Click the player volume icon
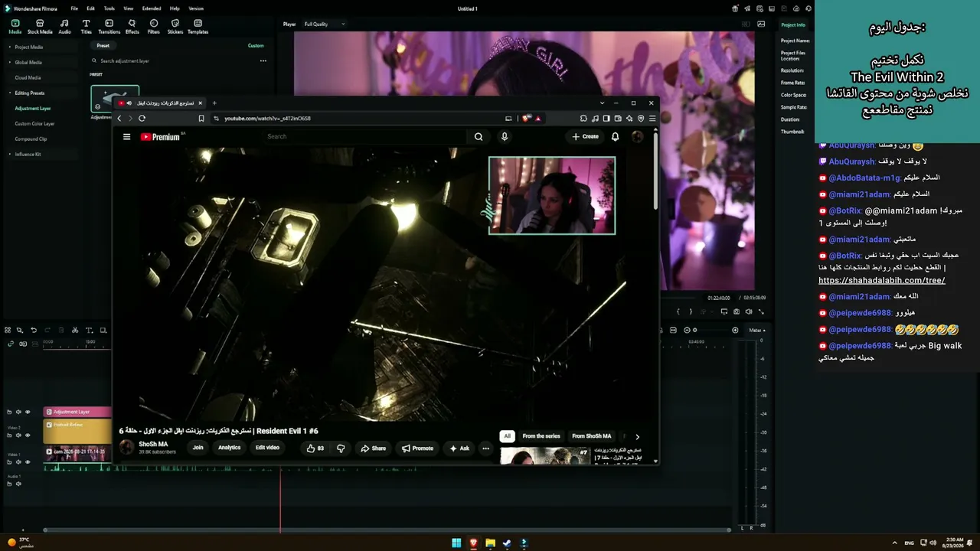This screenshot has width=980, height=551. pos(749,311)
